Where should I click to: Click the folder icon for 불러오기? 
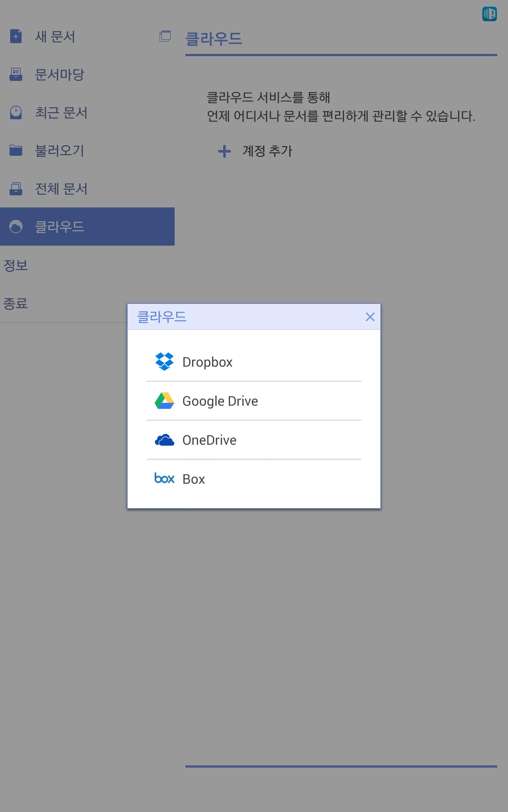pos(16,150)
